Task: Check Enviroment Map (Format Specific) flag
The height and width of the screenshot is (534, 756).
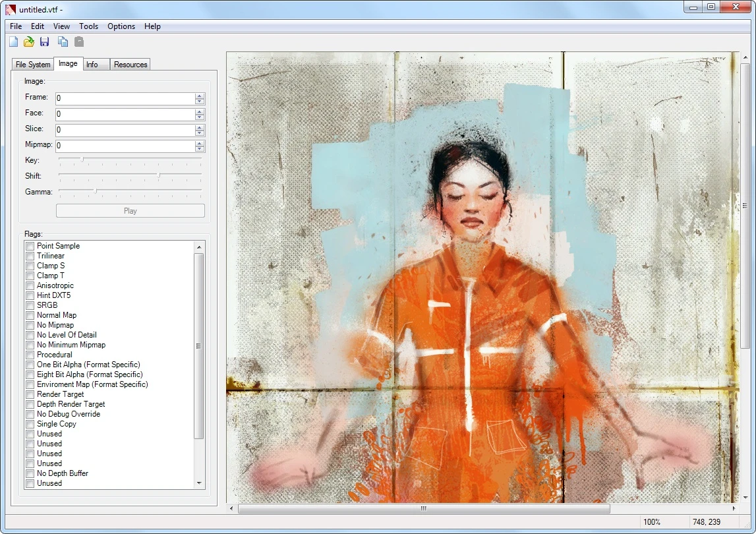Action: (30, 384)
